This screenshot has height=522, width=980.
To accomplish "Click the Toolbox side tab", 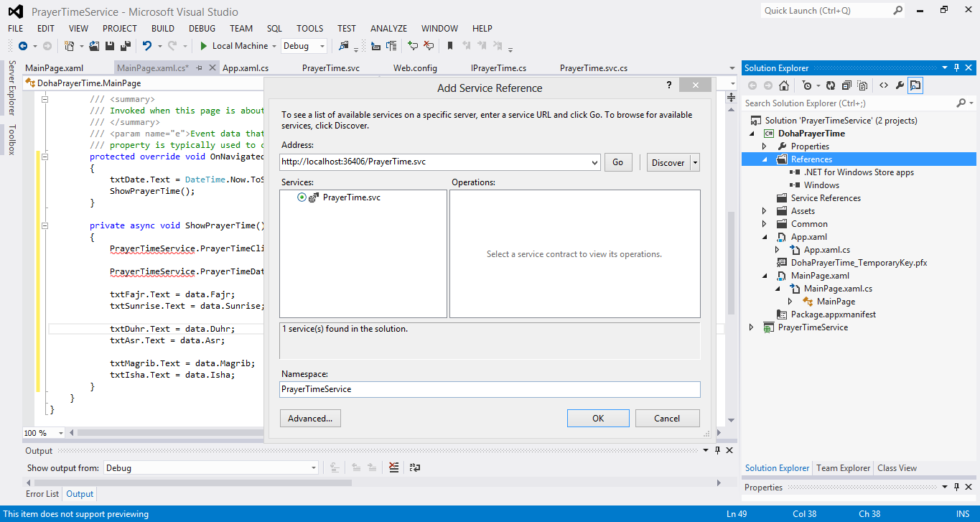I will 11,139.
